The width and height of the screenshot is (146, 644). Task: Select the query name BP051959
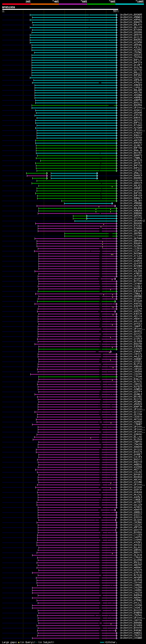point(8,8)
